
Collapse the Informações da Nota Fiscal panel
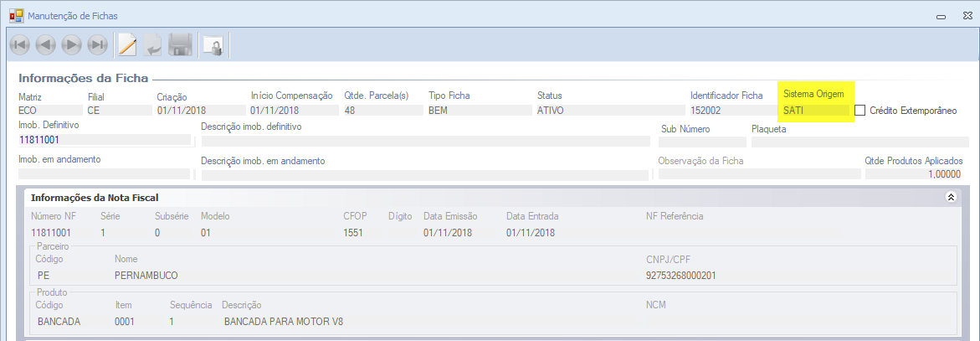pos(950,198)
